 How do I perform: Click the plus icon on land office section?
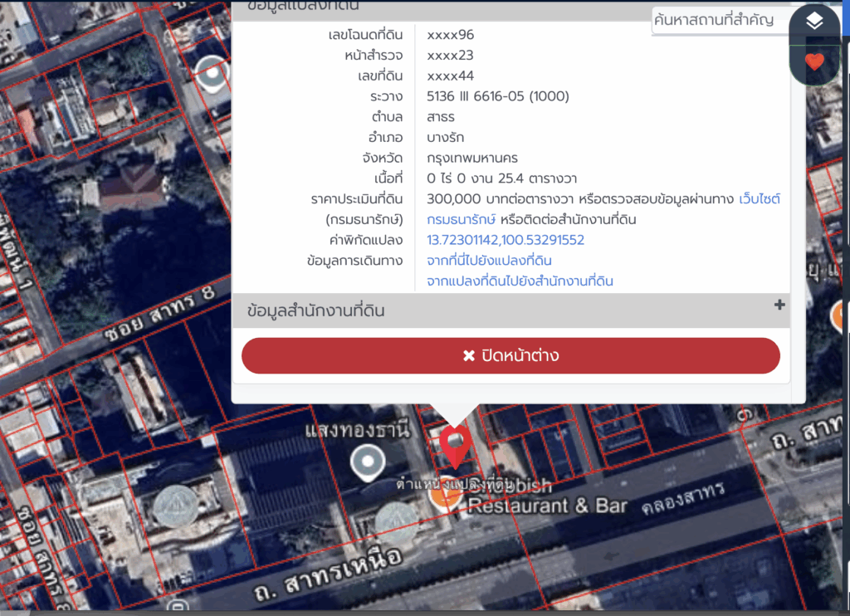(x=779, y=305)
